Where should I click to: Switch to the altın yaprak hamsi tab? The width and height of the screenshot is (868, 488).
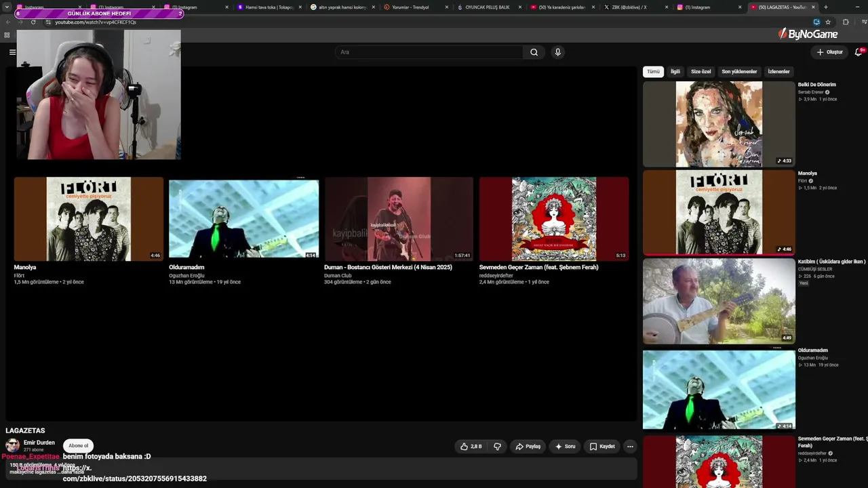coord(342,7)
